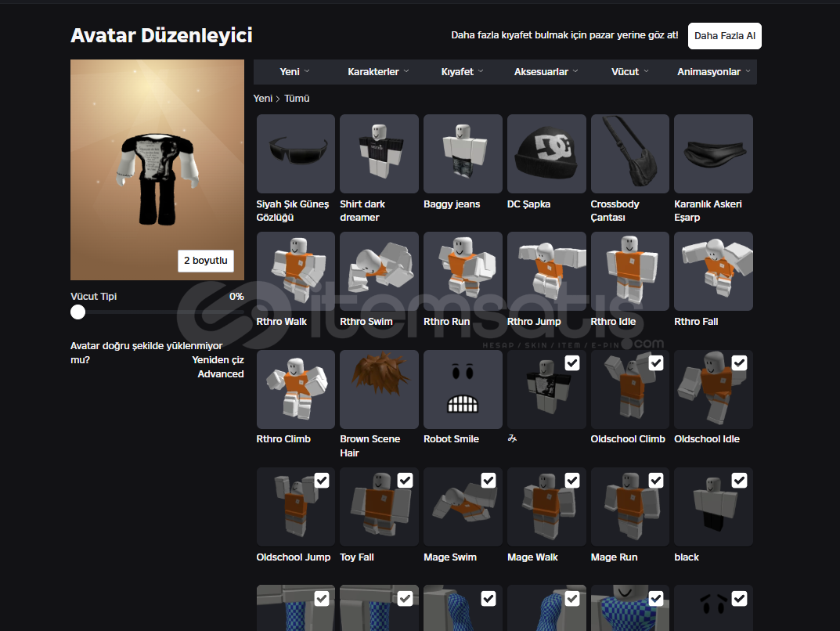Click the black pants item thumbnail

tap(714, 507)
